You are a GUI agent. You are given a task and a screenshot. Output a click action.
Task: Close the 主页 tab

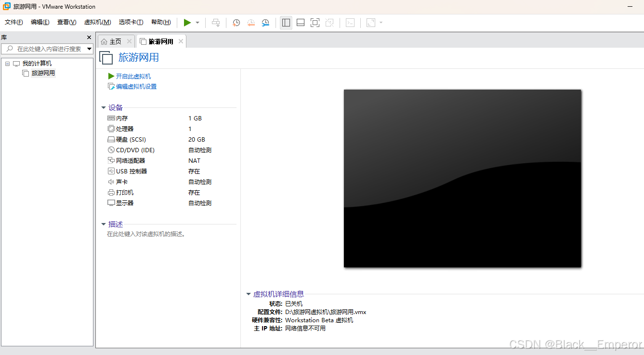pos(129,41)
